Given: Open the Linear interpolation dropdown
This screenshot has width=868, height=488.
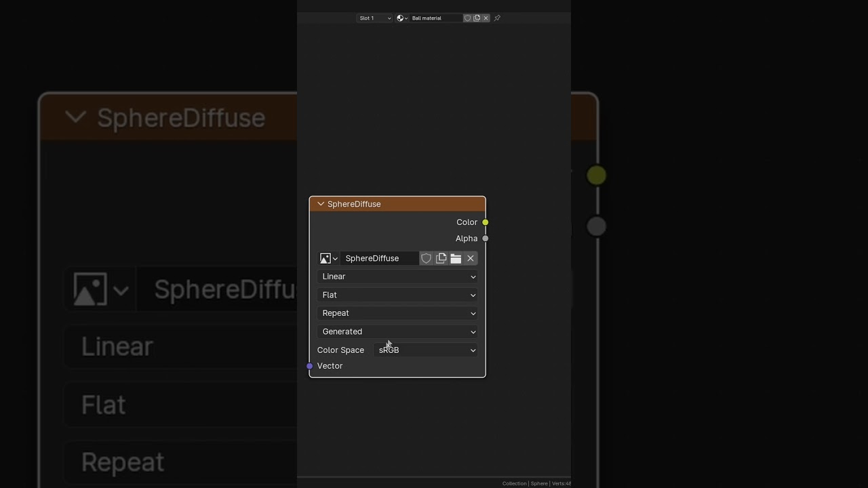Looking at the screenshot, I should tap(397, 277).
